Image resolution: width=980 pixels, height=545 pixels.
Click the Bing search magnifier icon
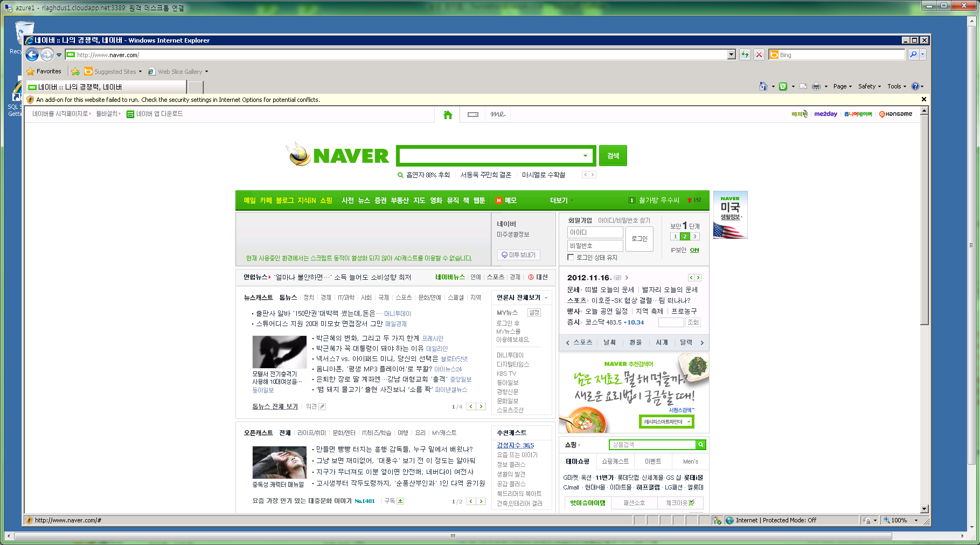(x=913, y=54)
